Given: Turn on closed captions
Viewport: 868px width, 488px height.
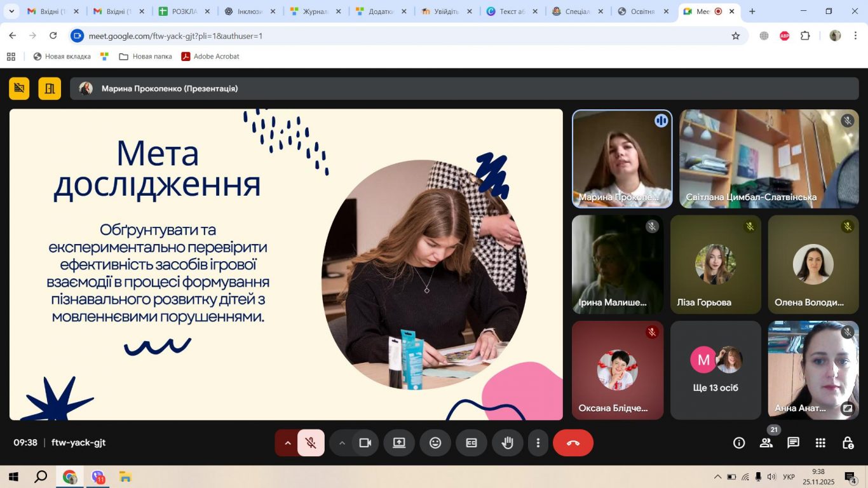Looking at the screenshot, I should (x=471, y=443).
